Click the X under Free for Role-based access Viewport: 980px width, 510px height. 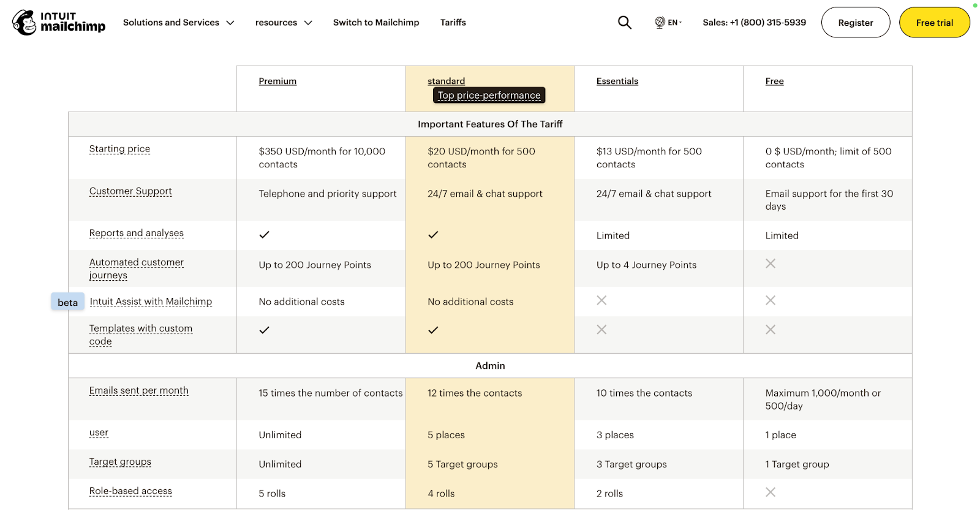(770, 492)
